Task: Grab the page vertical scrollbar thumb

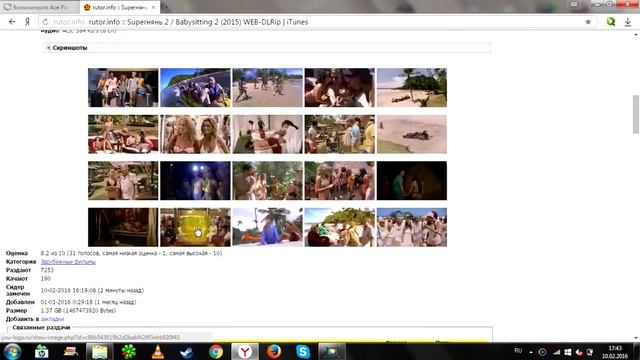Action: click(x=636, y=114)
